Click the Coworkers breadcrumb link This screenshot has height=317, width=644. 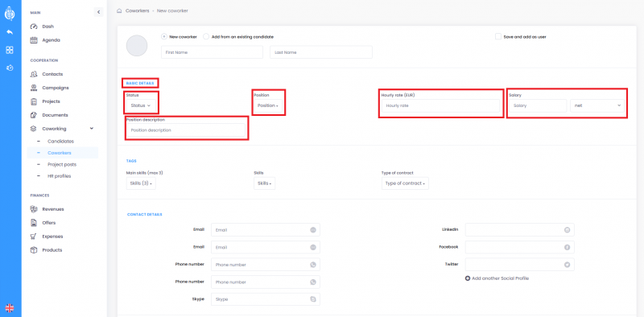tap(137, 11)
